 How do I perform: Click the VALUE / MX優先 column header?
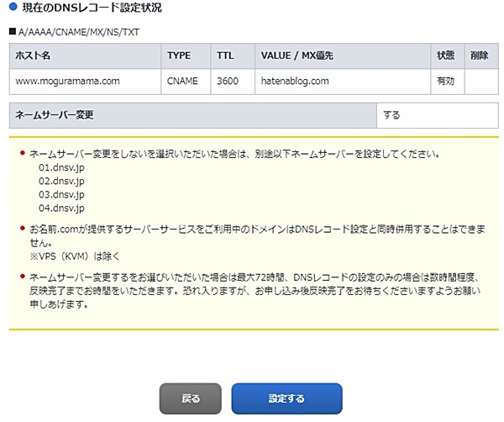(x=343, y=55)
